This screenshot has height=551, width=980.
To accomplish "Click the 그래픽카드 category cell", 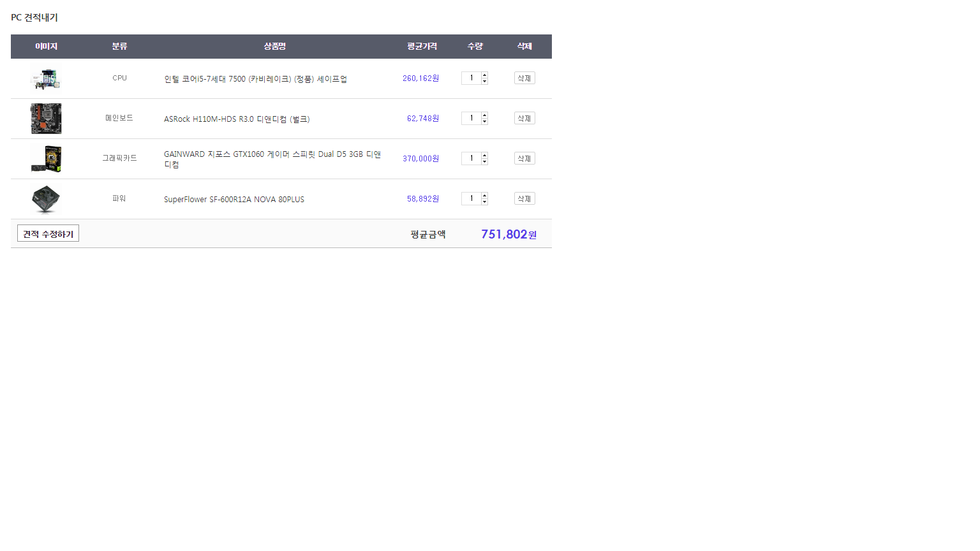I will click(x=119, y=158).
